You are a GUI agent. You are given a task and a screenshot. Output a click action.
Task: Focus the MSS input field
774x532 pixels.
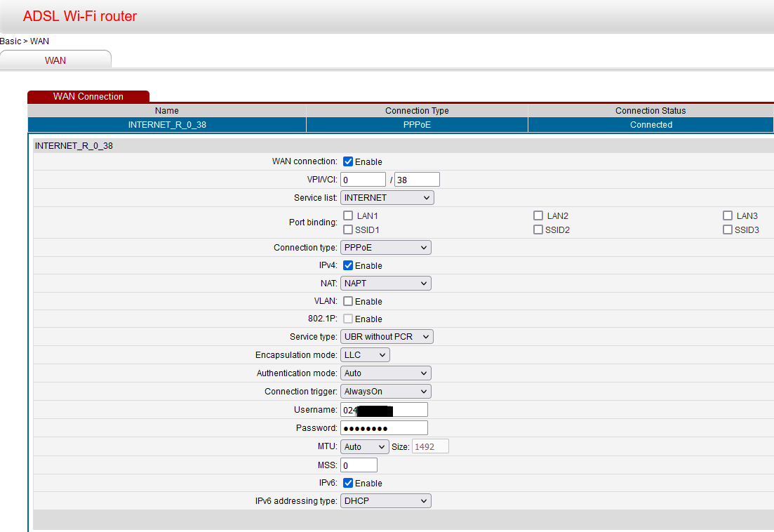pos(359,465)
